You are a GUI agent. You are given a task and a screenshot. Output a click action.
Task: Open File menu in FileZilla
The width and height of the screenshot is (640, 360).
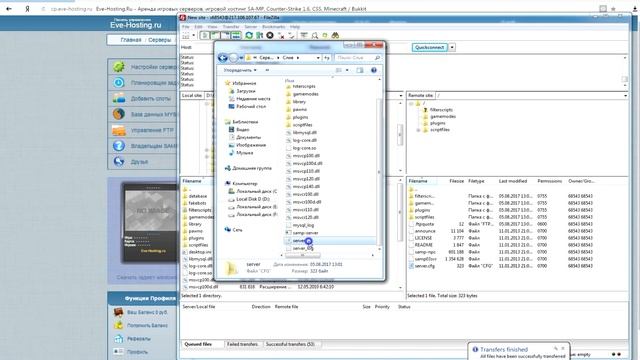pos(186,27)
